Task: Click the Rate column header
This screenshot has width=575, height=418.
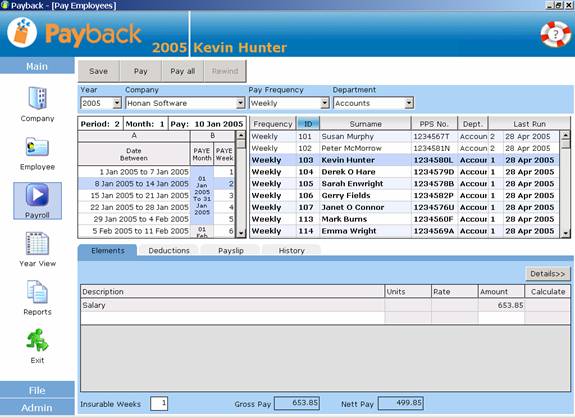Action: tap(455, 292)
